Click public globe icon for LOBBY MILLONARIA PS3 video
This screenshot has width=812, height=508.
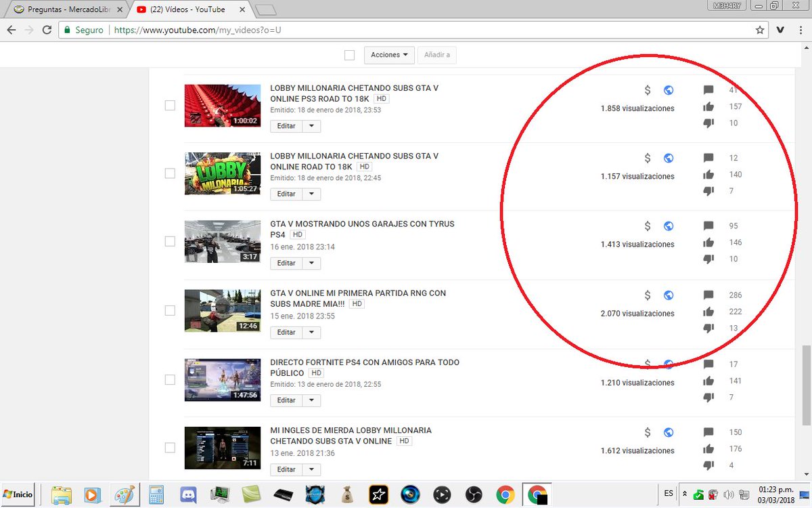pos(669,90)
